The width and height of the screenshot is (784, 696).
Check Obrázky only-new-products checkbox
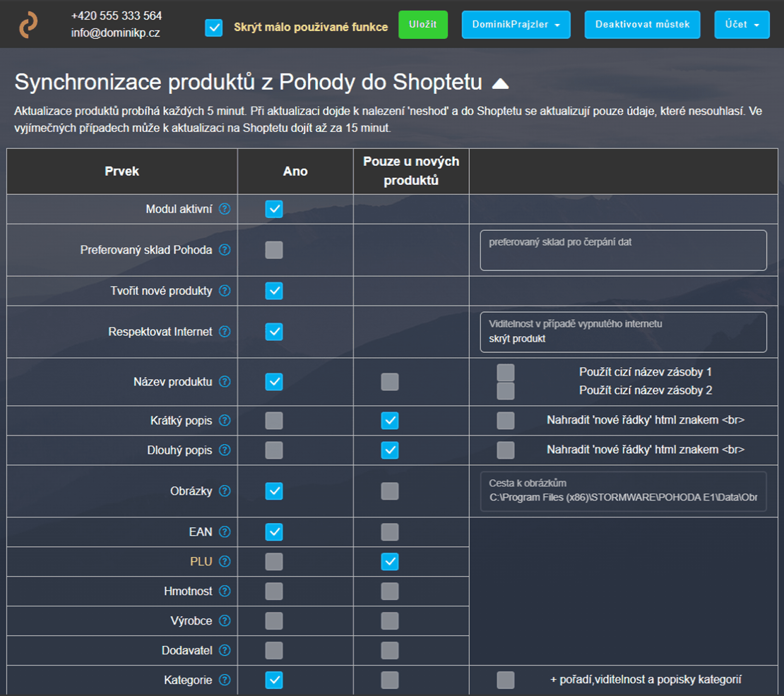[x=390, y=491]
